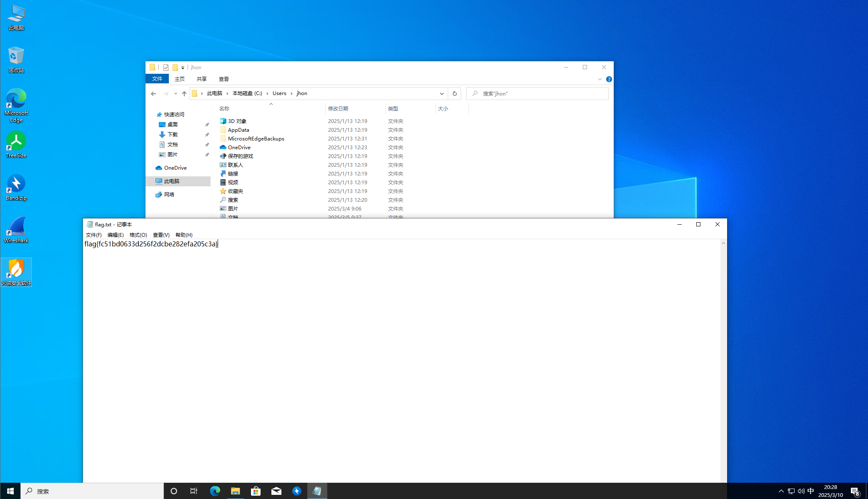Expand the Explorer ribbon chevron
The width and height of the screenshot is (868, 499).
[x=600, y=79]
